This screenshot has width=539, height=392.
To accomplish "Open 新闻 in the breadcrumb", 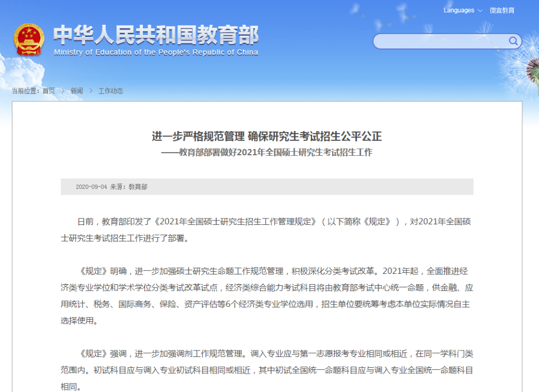I will (x=77, y=91).
